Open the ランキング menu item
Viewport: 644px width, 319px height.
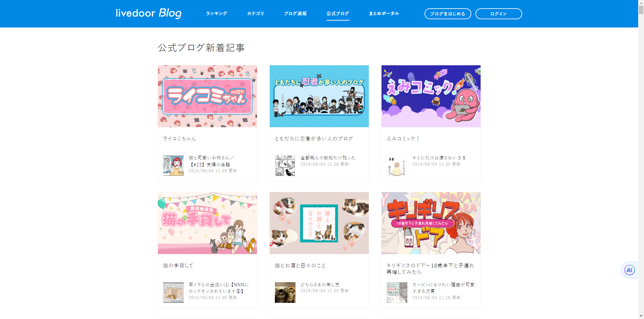[216, 14]
